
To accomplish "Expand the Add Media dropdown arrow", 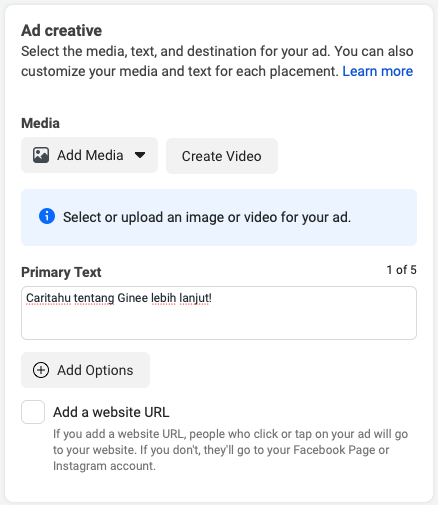I will [x=140, y=155].
